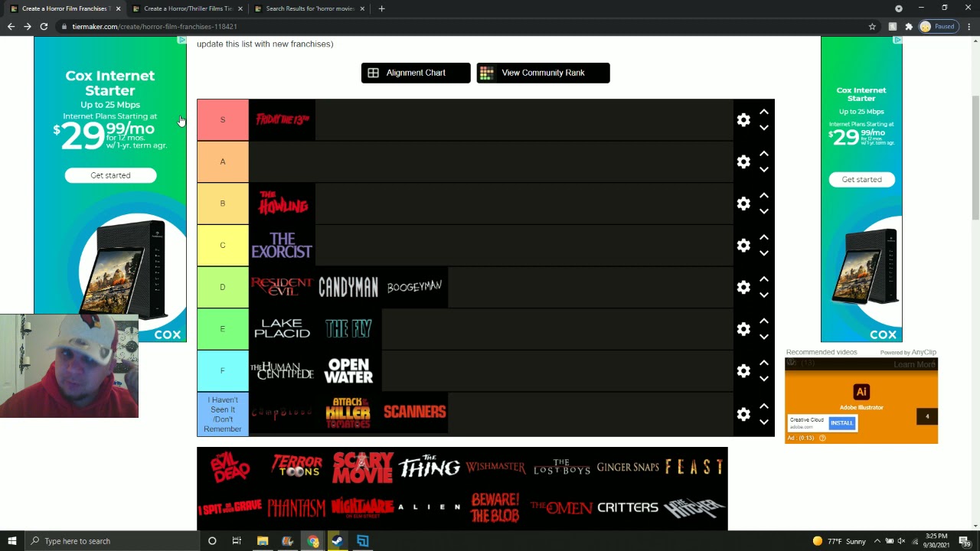
Task: Move Haven't Seen It row down
Action: (764, 422)
